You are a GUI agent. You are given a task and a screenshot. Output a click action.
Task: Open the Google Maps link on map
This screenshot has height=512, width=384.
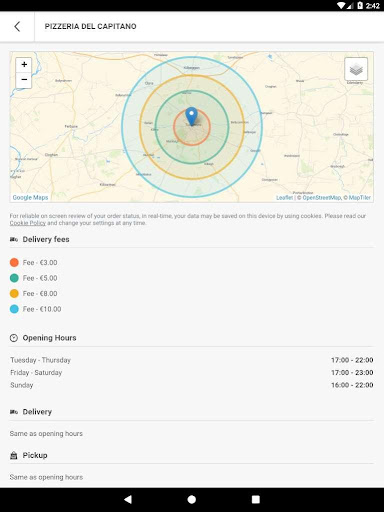coord(30,197)
